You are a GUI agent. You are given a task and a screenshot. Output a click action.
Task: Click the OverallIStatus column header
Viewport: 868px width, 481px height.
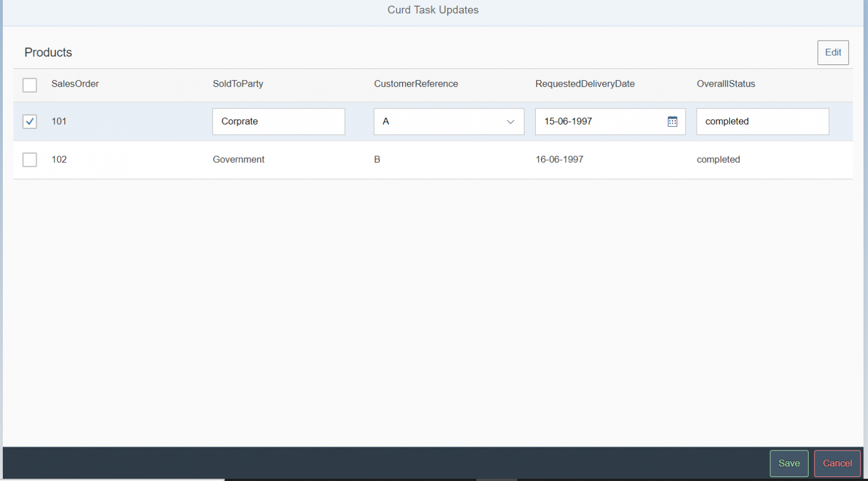[726, 84]
